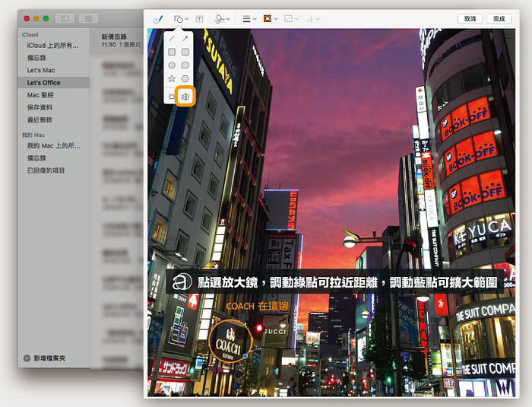Choose the speech bubble shape

coord(185,65)
